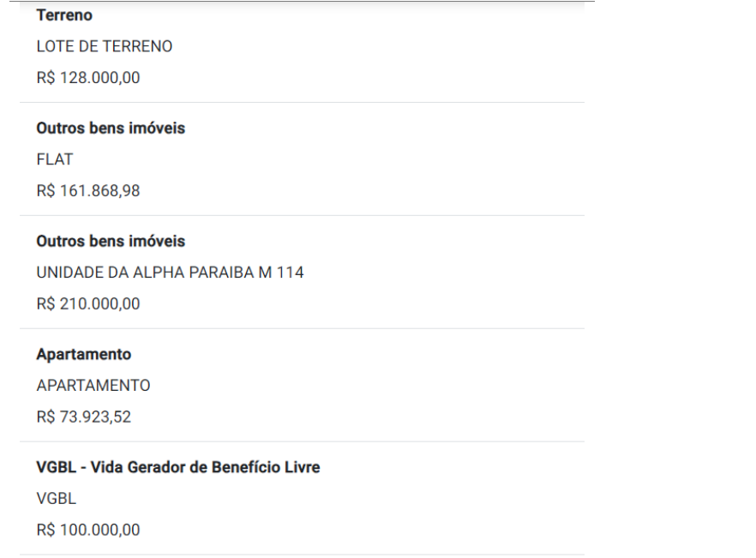Click the divider below the VGBL entry
The width and height of the screenshot is (756, 558).
302,555
